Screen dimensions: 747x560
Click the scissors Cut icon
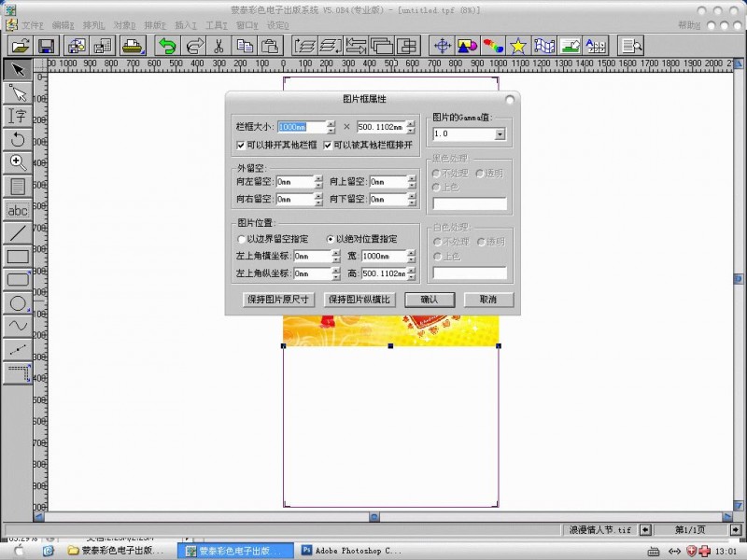(218, 45)
